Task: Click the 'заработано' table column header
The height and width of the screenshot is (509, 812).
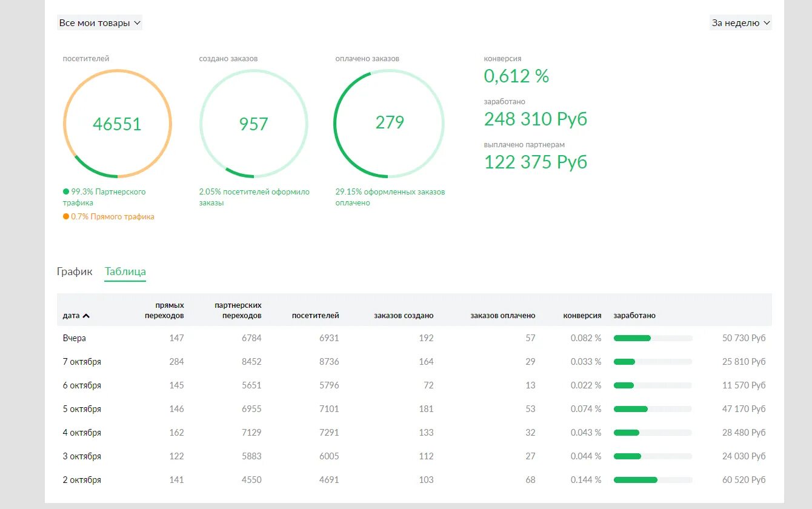Action: 634,316
